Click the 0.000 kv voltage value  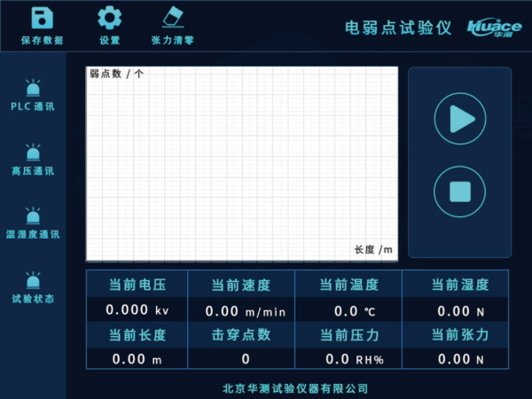click(x=137, y=309)
